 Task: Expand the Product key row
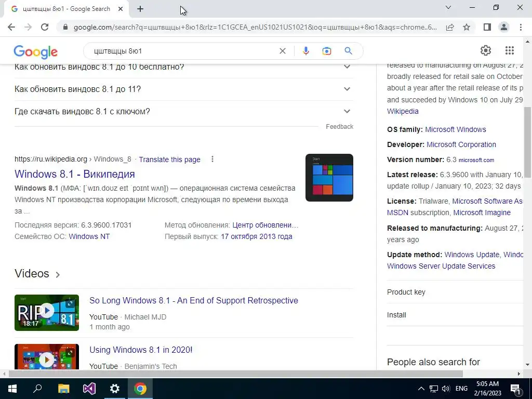[455, 292]
